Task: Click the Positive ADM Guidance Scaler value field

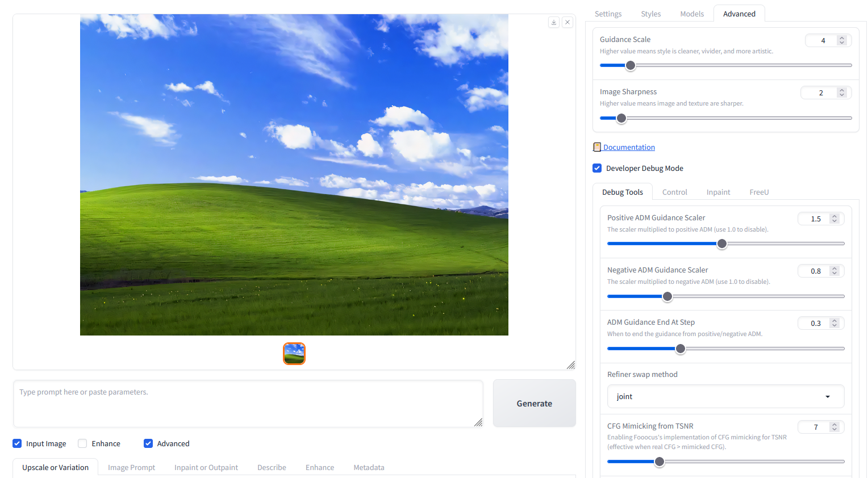Action: point(821,219)
